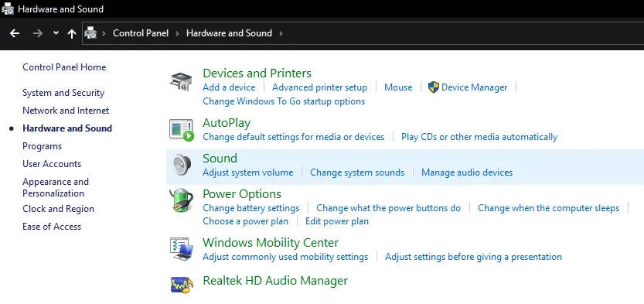Open the User Accounts category

click(52, 164)
